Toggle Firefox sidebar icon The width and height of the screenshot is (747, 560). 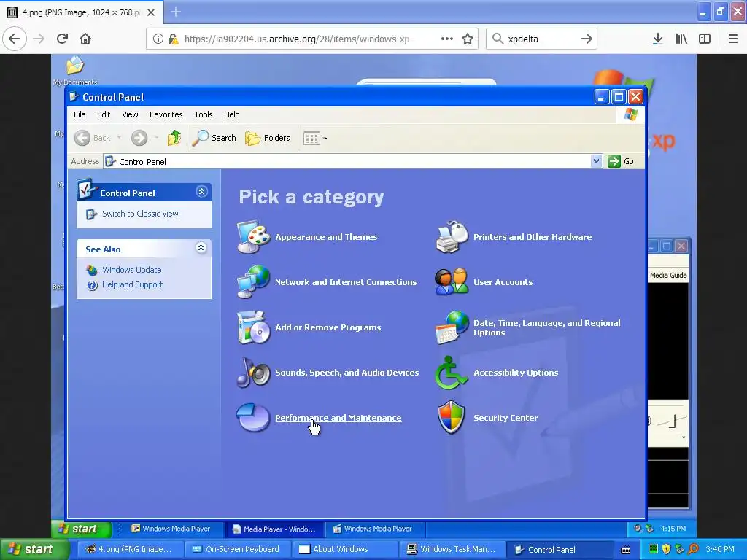705,39
